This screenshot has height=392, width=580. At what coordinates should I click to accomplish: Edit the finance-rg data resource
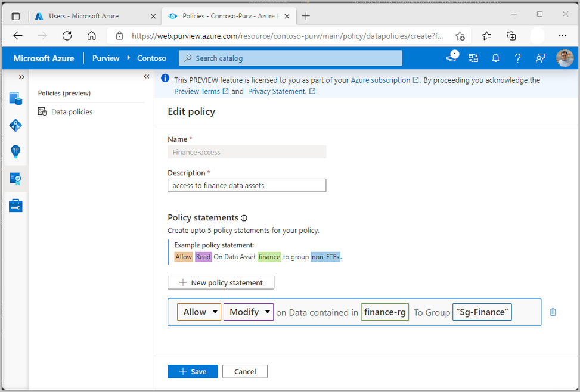[385, 312]
